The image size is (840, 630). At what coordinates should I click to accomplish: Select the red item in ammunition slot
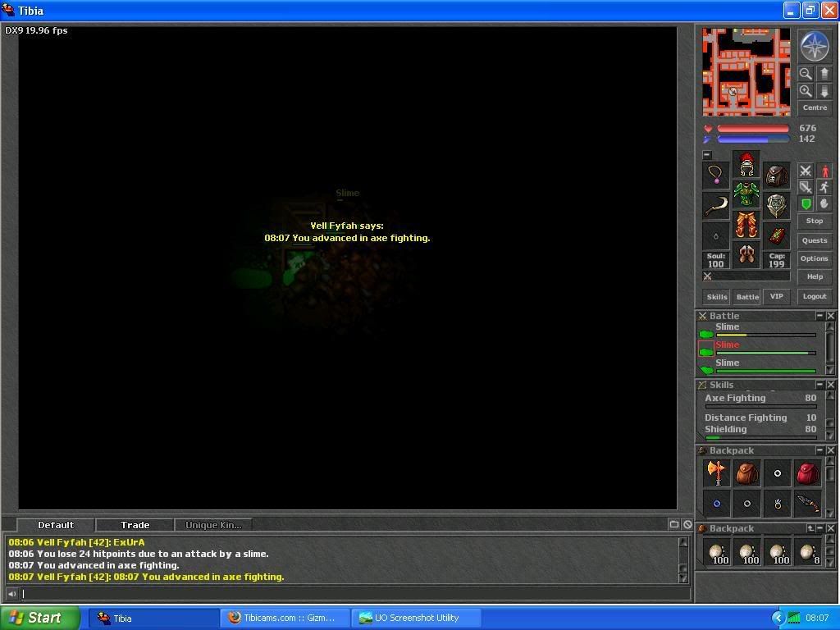[776, 236]
